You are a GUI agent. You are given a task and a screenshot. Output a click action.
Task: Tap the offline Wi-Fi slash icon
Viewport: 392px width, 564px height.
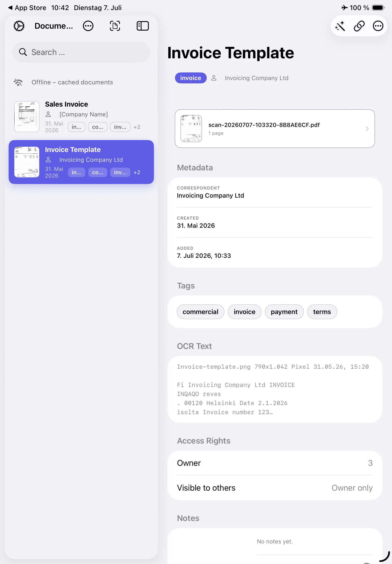tap(18, 82)
